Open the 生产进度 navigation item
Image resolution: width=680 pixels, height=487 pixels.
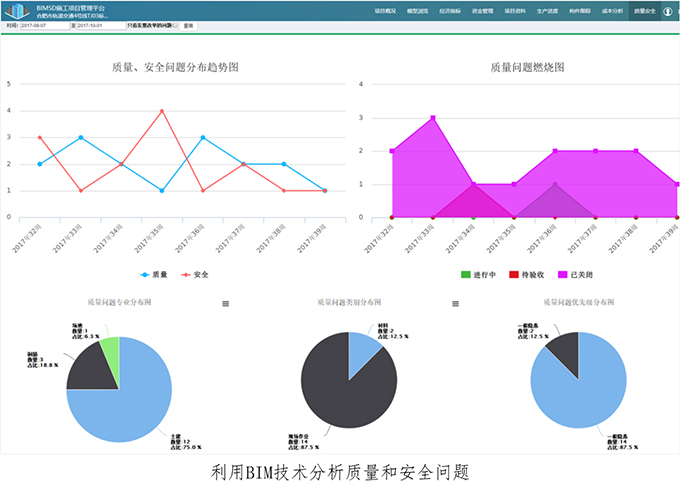547,11
